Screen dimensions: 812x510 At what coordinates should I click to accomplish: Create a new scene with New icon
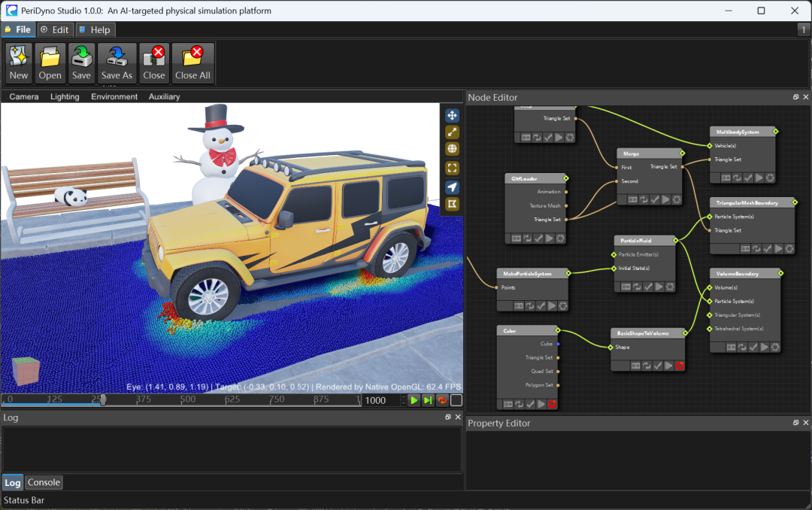tap(19, 63)
